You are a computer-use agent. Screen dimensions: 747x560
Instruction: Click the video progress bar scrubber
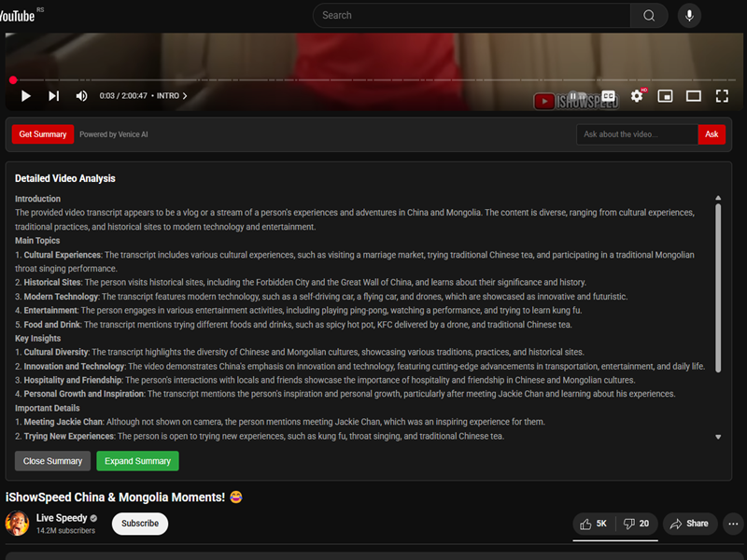click(13, 80)
